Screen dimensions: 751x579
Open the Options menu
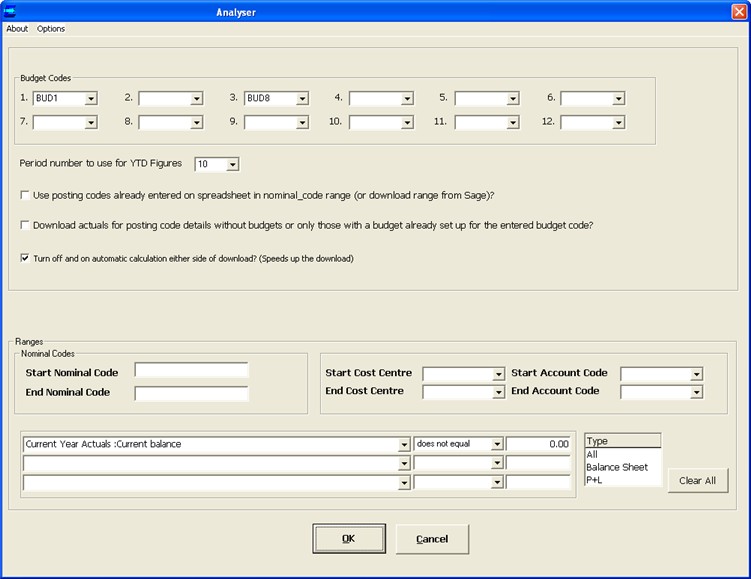pos(51,29)
